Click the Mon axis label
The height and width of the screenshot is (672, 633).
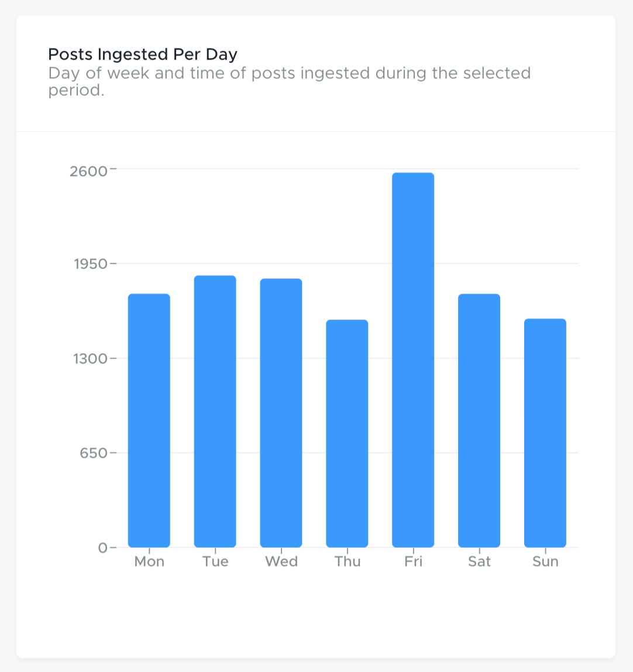[149, 561]
